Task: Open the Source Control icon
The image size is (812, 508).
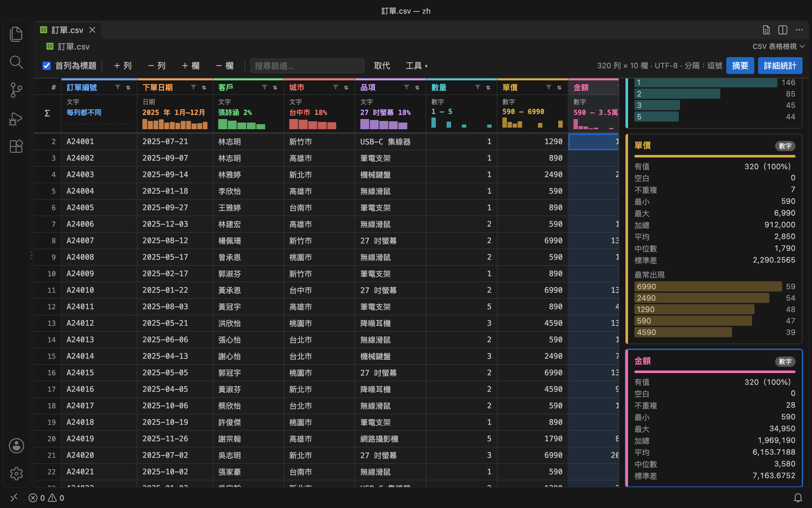Action: [16, 90]
